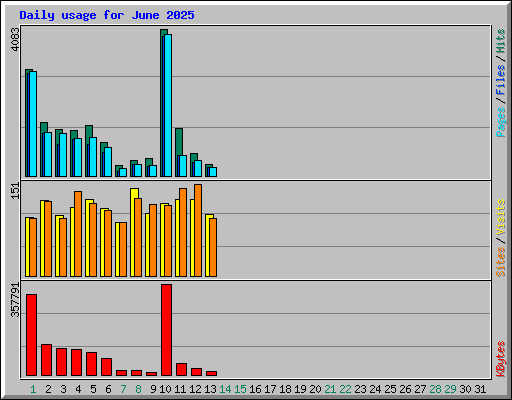
Task: Click the orange sites bar for day 1
Action: coord(33,247)
